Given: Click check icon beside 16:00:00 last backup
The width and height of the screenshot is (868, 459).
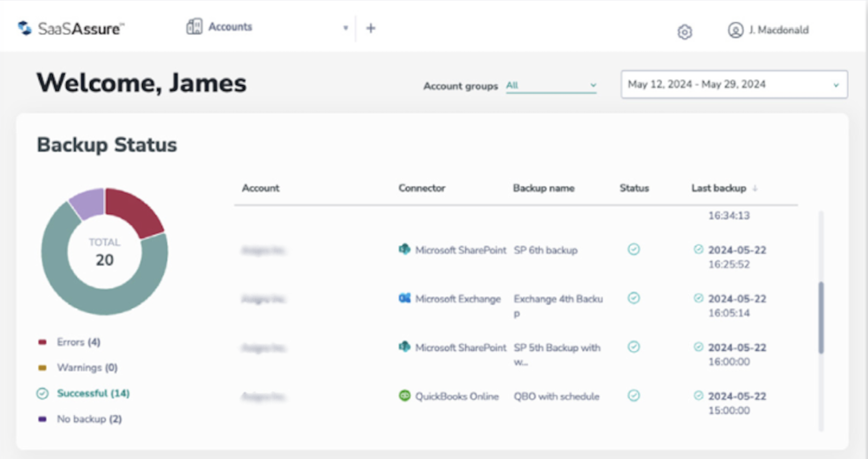Looking at the screenshot, I should 698,346.
